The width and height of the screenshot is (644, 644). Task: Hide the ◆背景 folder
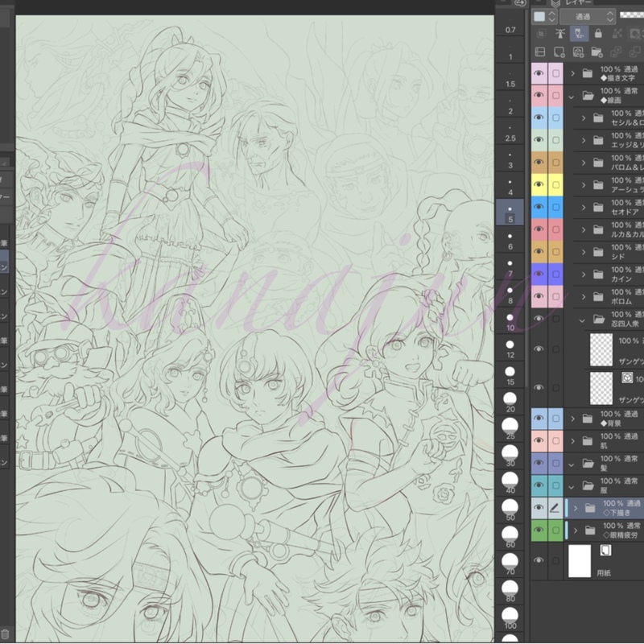[539, 419]
